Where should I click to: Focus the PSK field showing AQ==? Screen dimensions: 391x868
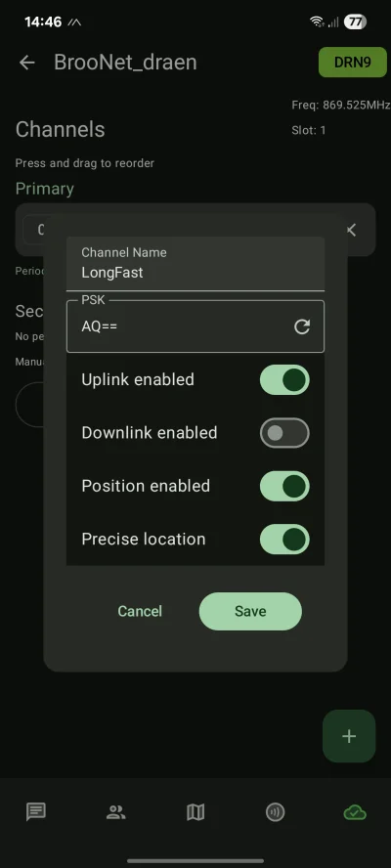[x=195, y=326]
